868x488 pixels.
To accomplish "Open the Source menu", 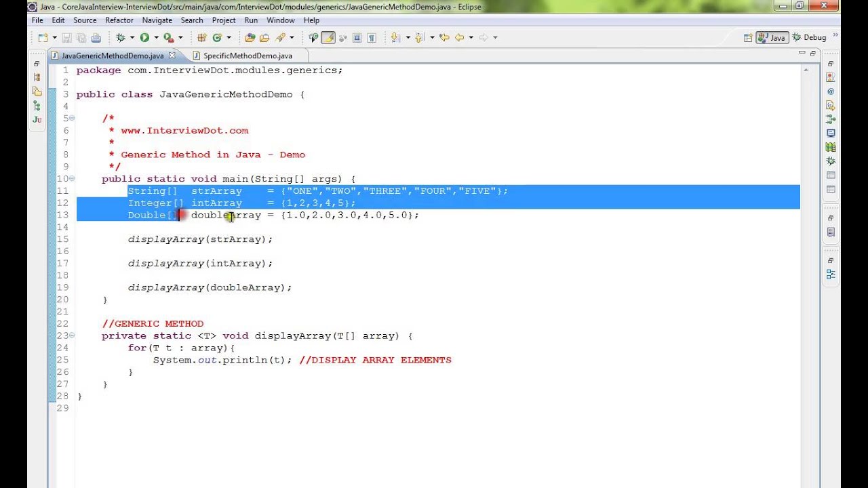I will [x=85, y=20].
